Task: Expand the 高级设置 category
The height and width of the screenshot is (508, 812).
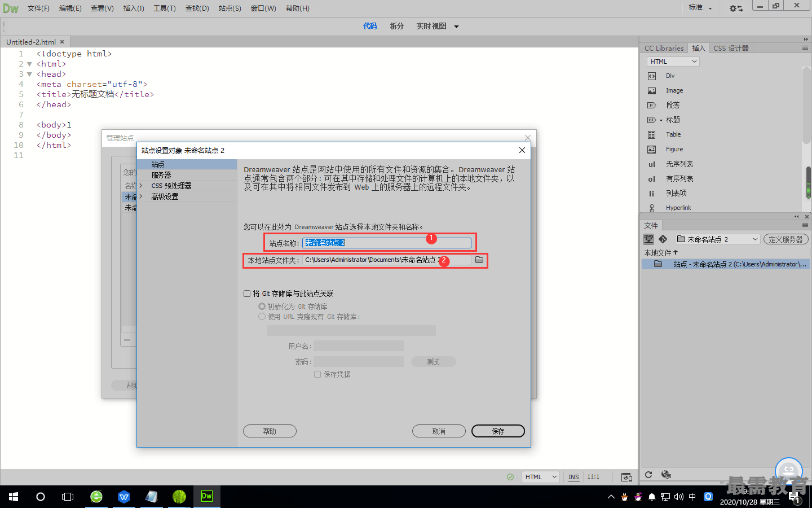Action: 141,196
